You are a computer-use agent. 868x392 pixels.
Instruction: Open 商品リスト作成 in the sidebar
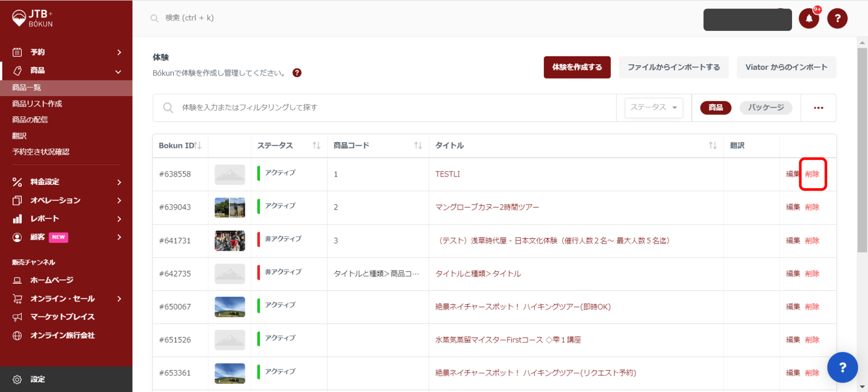(37, 104)
